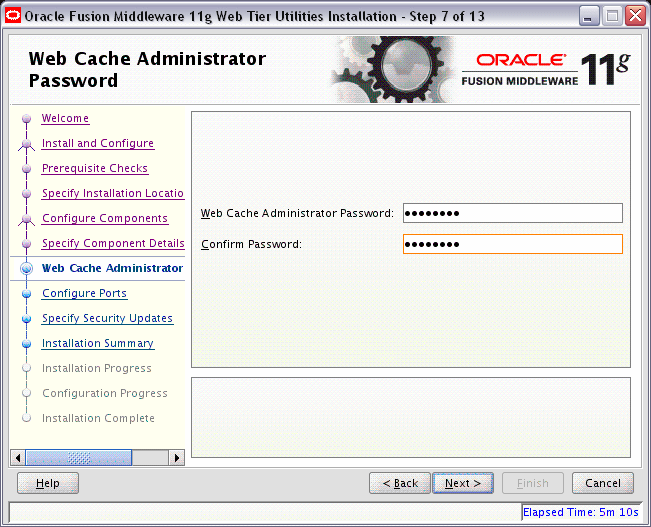
Task: Click the Specify Component Details step bullet
Action: click(27, 244)
